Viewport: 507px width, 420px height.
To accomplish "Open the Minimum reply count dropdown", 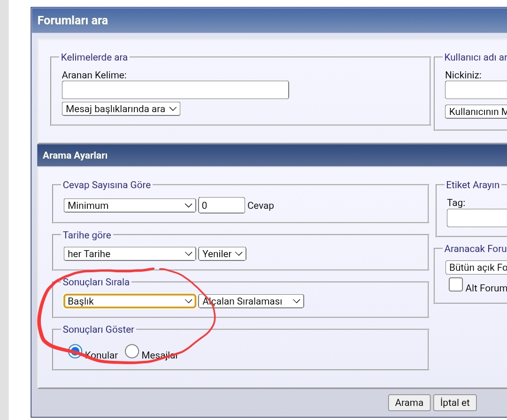I will pyautogui.click(x=130, y=206).
